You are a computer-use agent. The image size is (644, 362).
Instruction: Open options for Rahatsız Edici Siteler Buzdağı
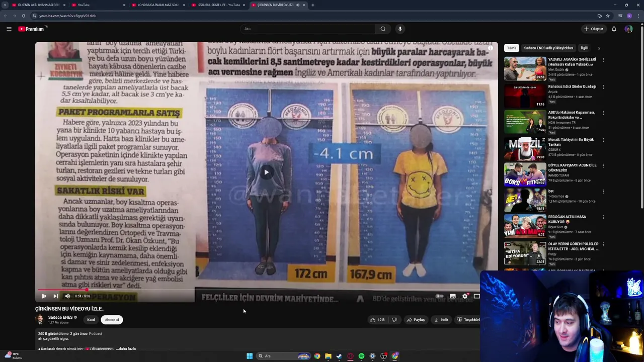(x=603, y=87)
